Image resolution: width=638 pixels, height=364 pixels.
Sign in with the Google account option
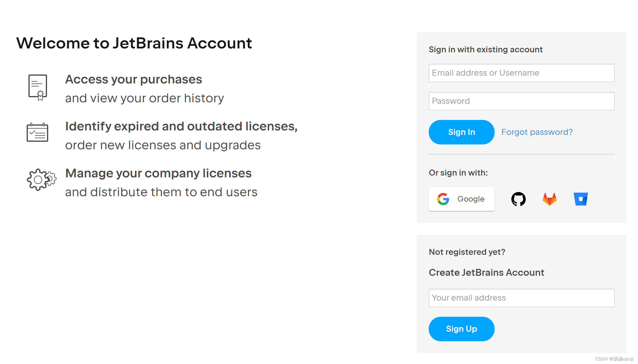tap(461, 199)
